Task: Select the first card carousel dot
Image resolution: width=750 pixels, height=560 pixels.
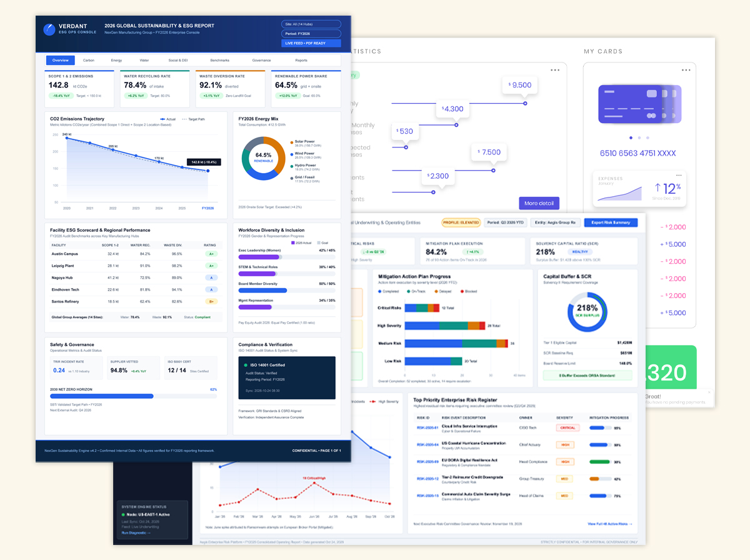Action: (631, 137)
